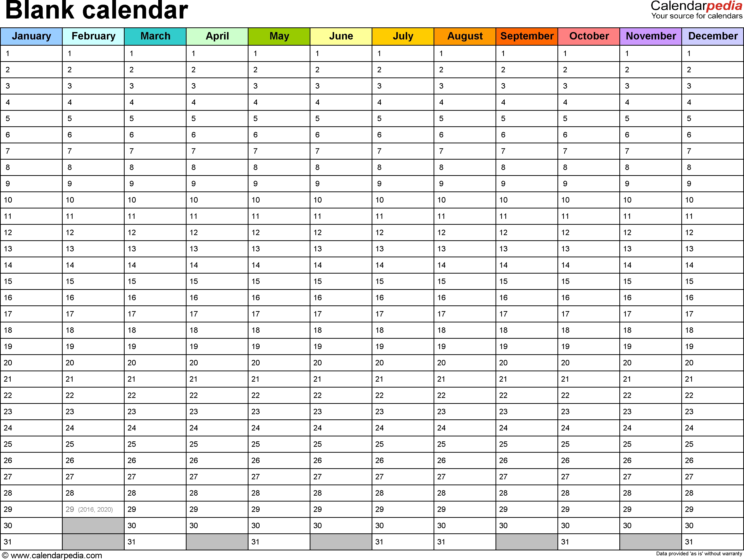
Task: Select the June column header
Action: tap(341, 34)
